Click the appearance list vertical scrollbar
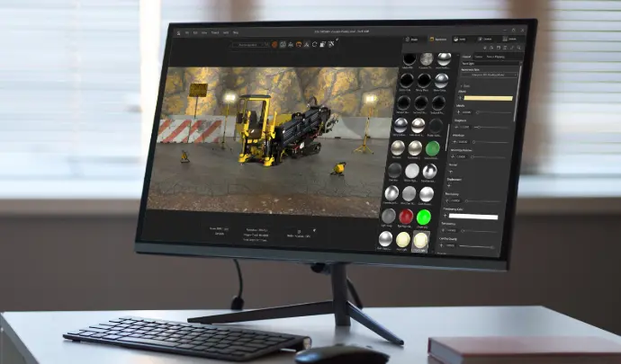Viewport: 621px width, 364px height. pos(448,137)
